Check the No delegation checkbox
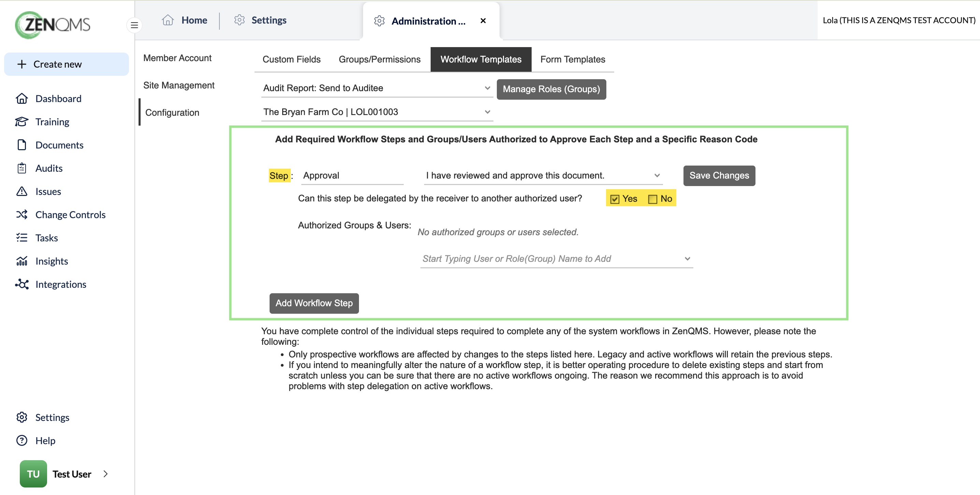Image resolution: width=980 pixels, height=495 pixels. (652, 199)
